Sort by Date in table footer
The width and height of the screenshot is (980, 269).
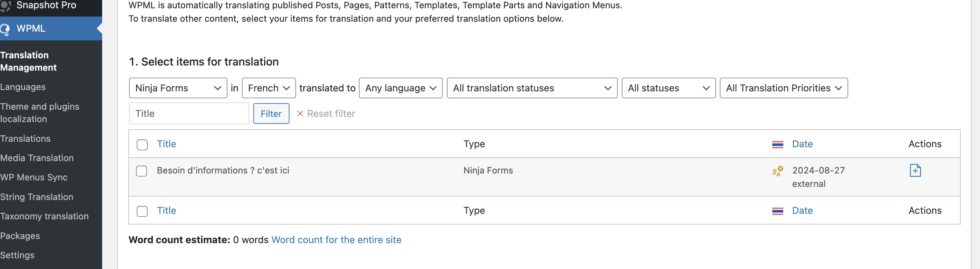[802, 210]
